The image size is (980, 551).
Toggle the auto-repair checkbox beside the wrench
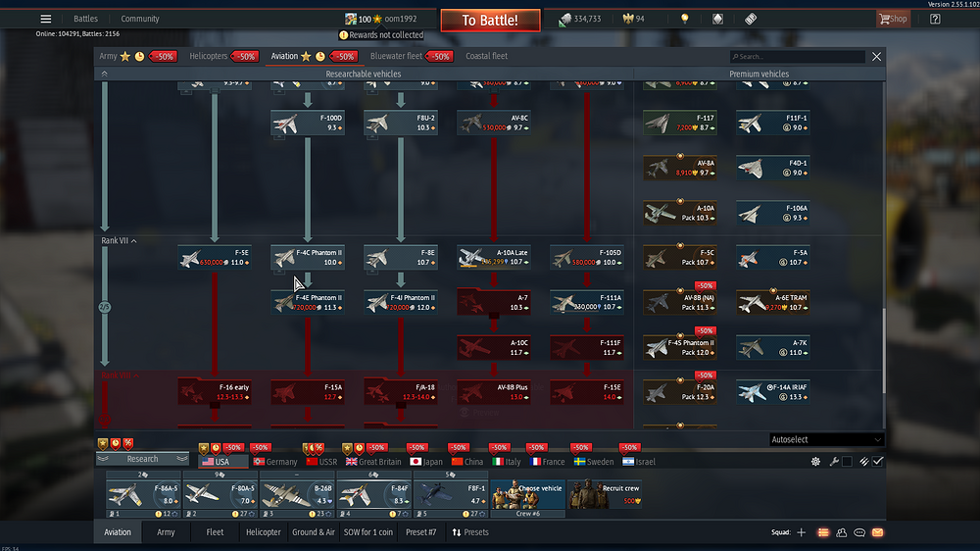847,462
